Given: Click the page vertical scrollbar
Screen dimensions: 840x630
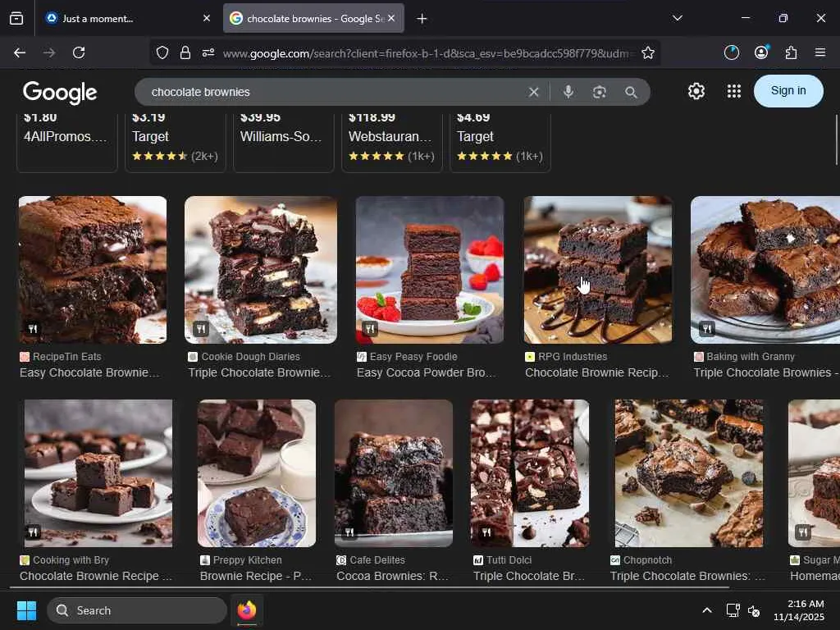Looking at the screenshot, I should 836,139.
